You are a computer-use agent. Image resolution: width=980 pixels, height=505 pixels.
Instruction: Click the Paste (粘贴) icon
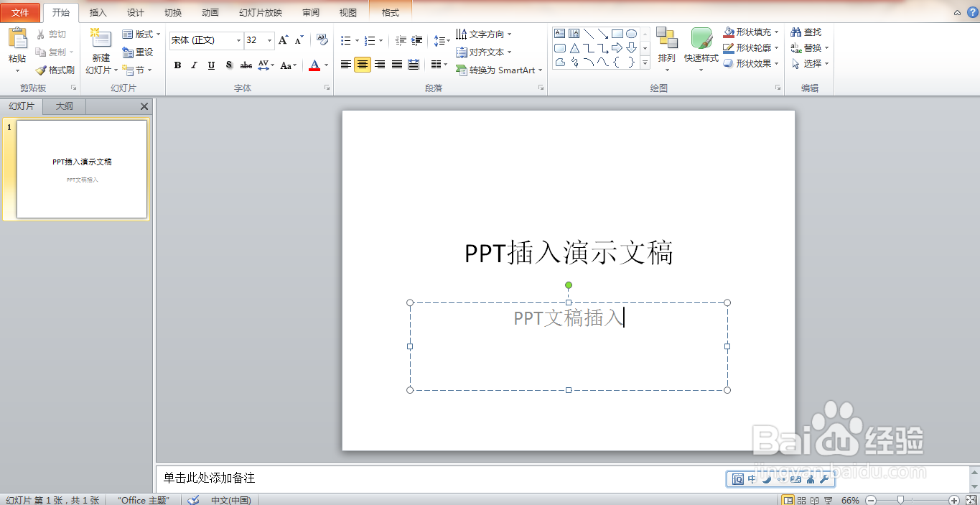(17, 39)
